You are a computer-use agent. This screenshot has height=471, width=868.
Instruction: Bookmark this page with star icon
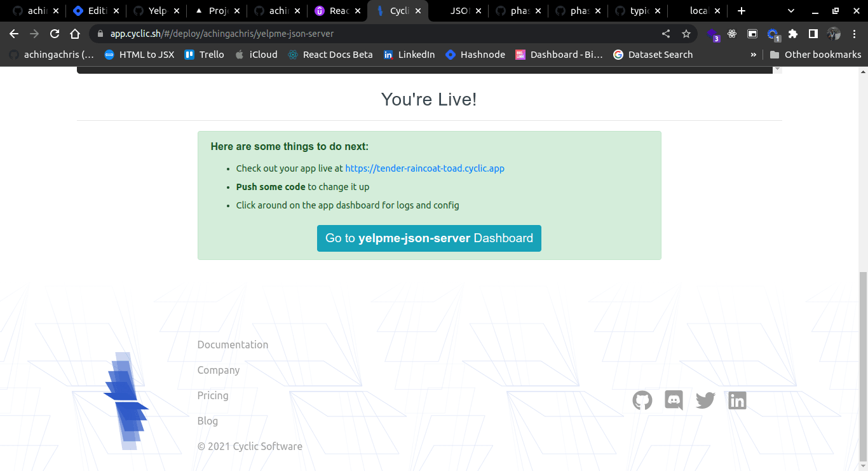[x=686, y=34]
